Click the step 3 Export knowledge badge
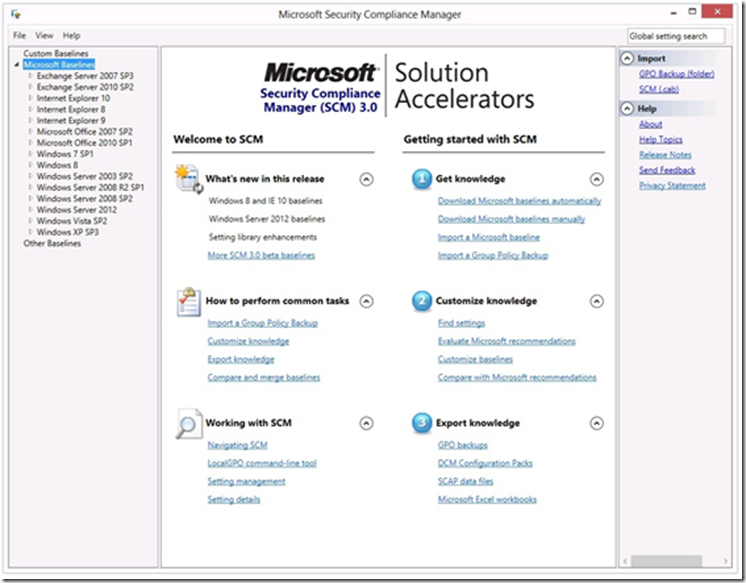The height and width of the screenshot is (583, 746). pos(422,423)
